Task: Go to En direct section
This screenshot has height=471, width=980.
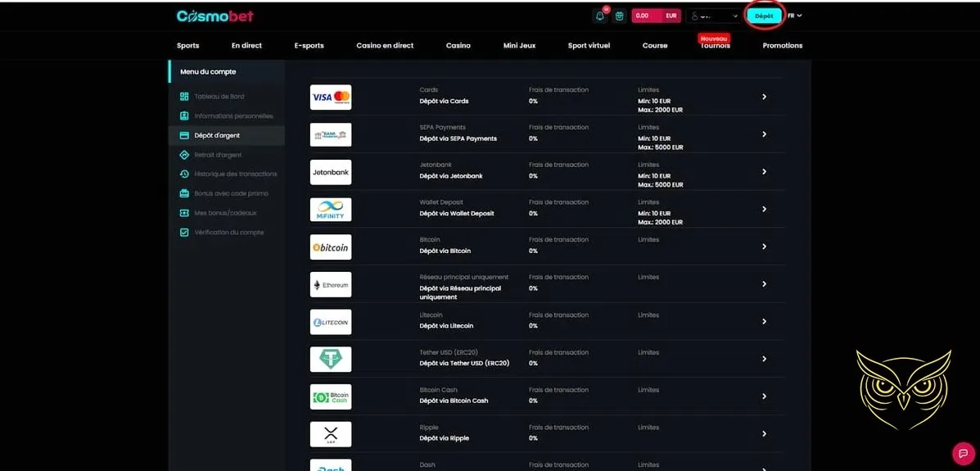Action: click(x=246, y=46)
